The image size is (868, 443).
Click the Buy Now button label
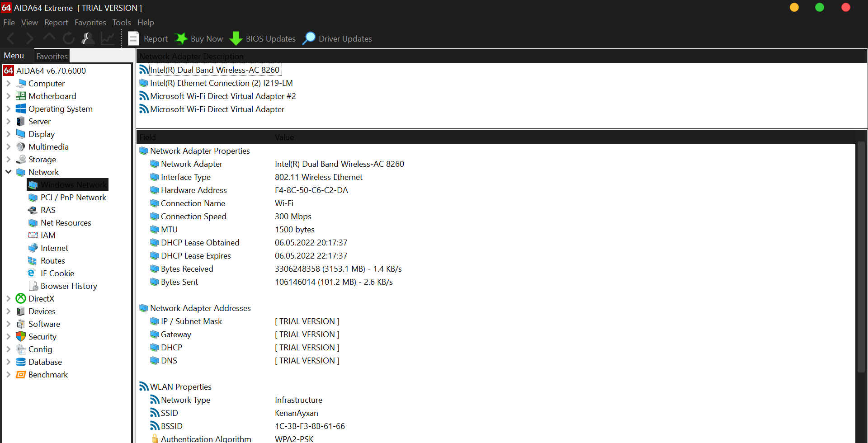(x=207, y=39)
